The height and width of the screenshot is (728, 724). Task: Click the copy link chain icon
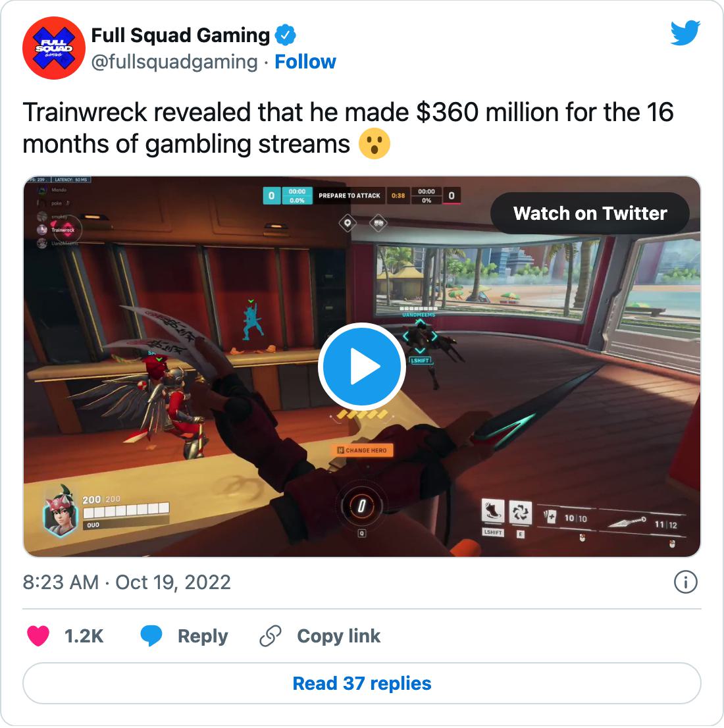click(x=271, y=636)
